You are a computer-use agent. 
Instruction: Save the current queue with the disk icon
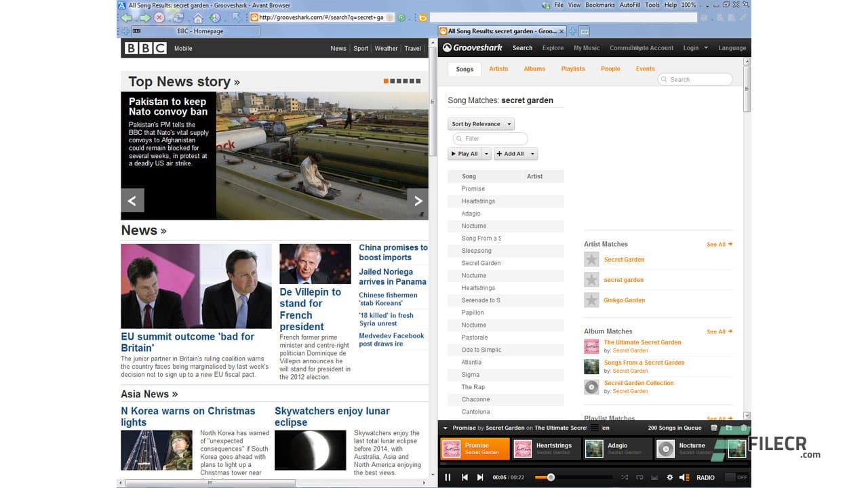714,428
